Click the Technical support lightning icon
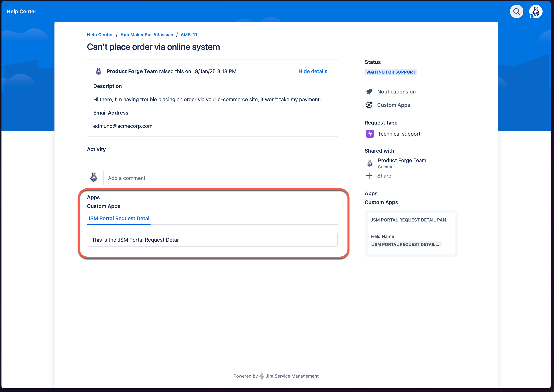Image resolution: width=554 pixels, height=392 pixels. point(370,134)
